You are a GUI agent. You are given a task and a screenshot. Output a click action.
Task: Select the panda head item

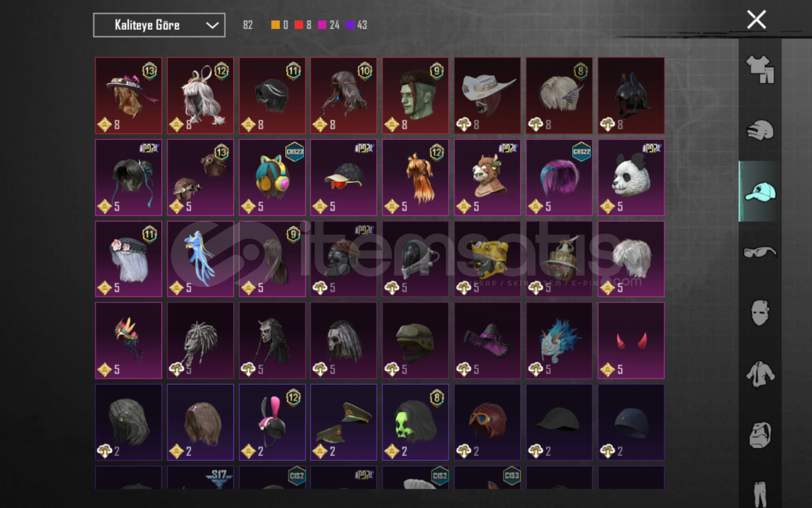tap(631, 177)
